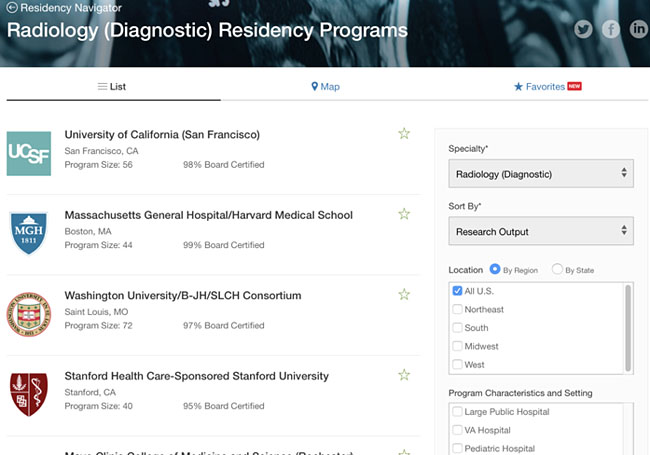Click 'San Francisco, CA' location text
650x455 pixels.
[x=102, y=151]
